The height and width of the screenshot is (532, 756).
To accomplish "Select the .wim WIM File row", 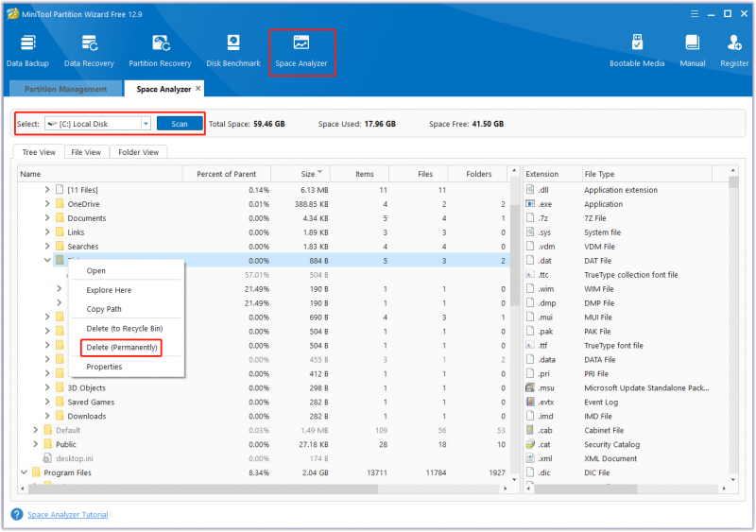I will pyautogui.click(x=626, y=289).
